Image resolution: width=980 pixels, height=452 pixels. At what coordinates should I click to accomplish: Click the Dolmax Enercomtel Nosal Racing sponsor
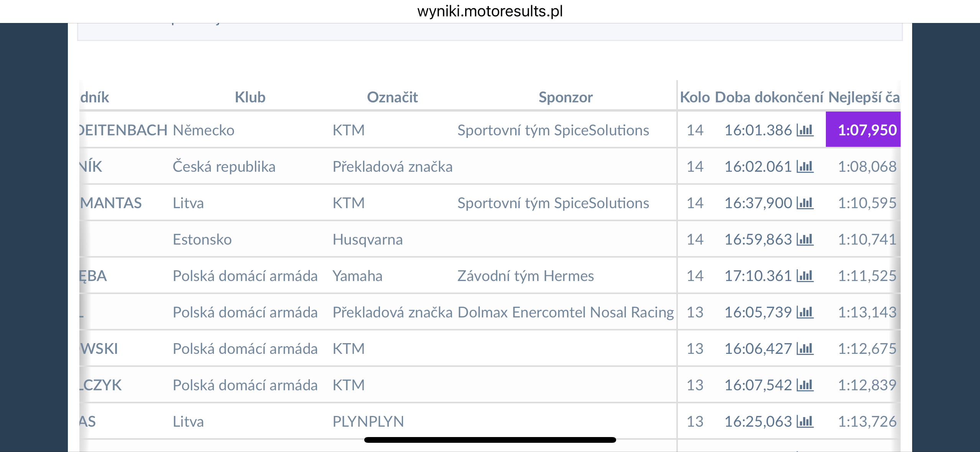click(566, 312)
